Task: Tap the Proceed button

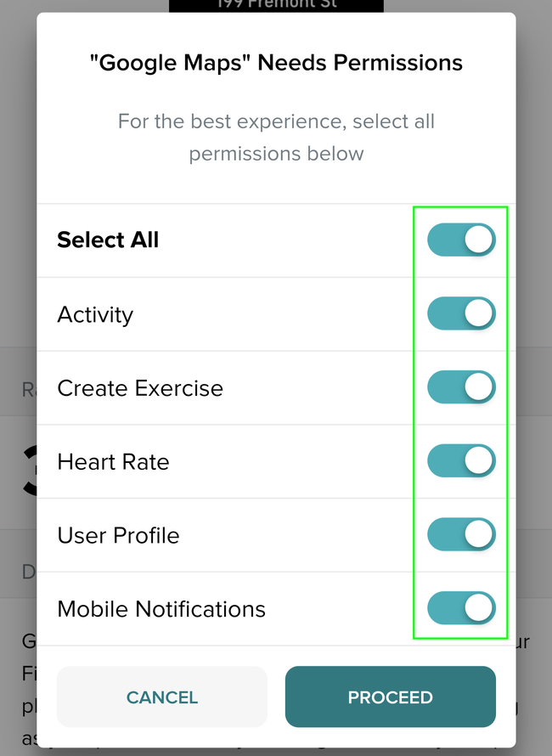Action: 390,697
